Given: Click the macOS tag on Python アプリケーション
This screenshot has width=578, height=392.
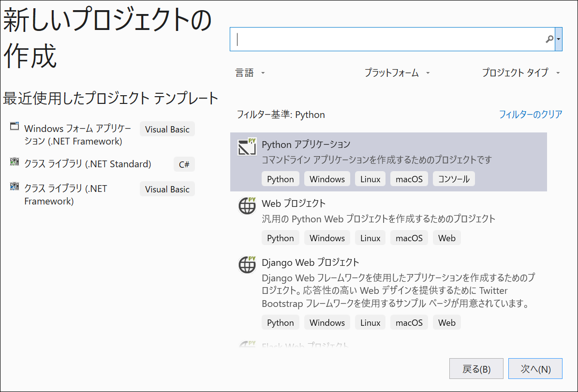Looking at the screenshot, I should 409,179.
